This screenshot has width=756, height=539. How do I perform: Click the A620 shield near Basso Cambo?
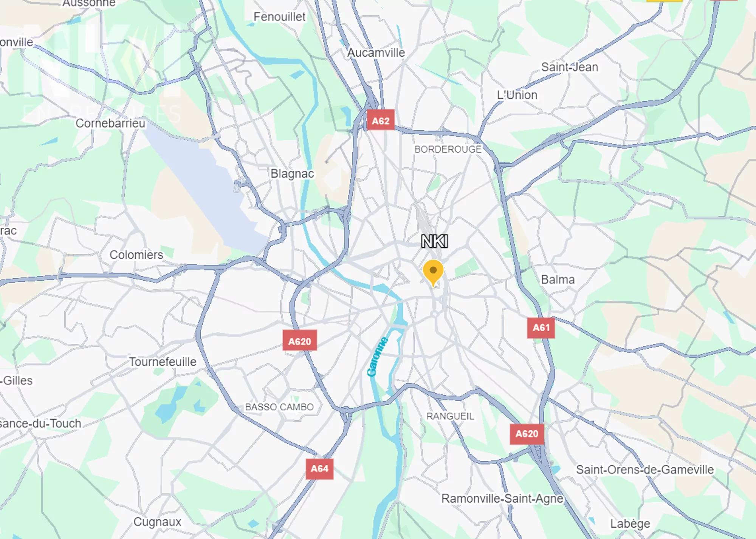pos(300,341)
